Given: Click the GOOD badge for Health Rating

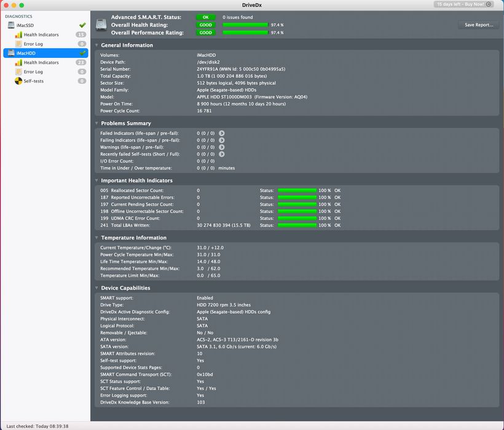Looking at the screenshot, I should tap(206, 25).
